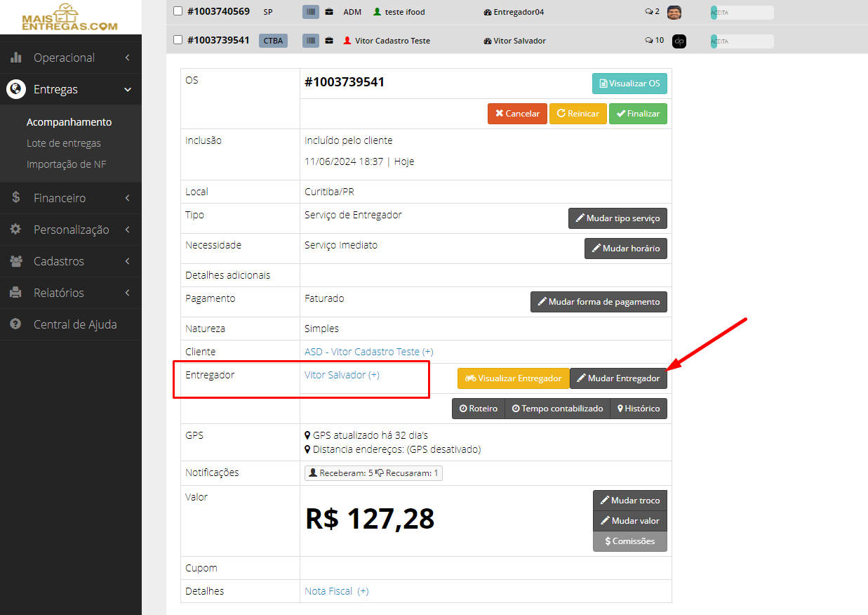Click briefcase icon in the Vitor Cadastro Teste row

(329, 41)
